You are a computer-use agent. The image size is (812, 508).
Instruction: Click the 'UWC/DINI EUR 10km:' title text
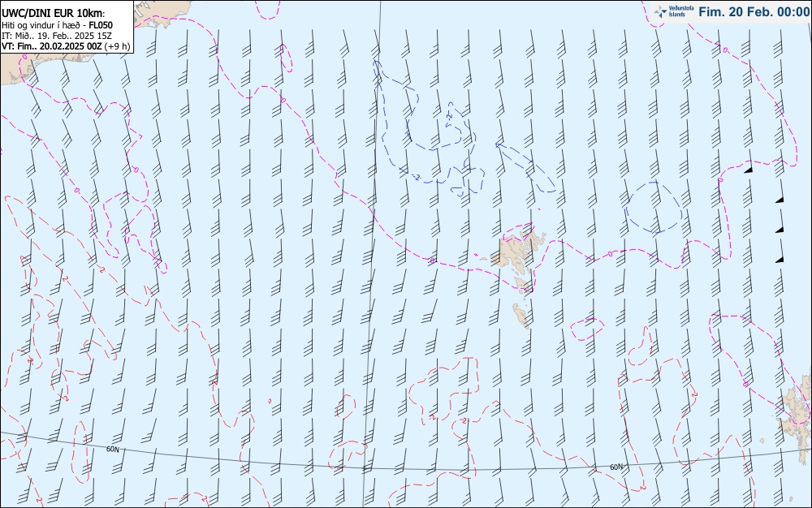point(54,14)
